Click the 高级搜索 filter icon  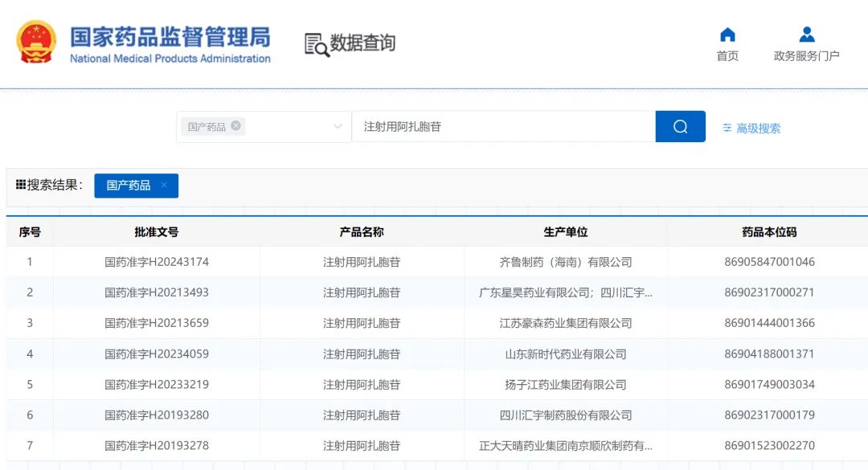click(727, 129)
